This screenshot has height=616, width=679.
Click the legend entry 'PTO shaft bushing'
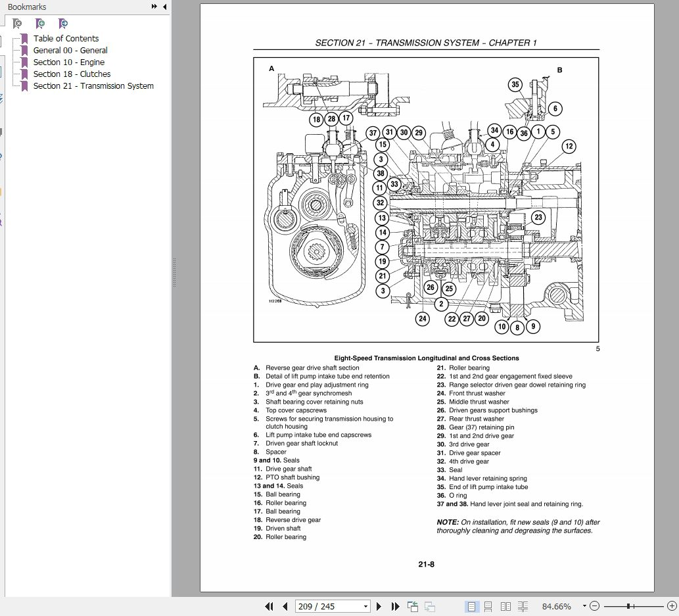[293, 477]
